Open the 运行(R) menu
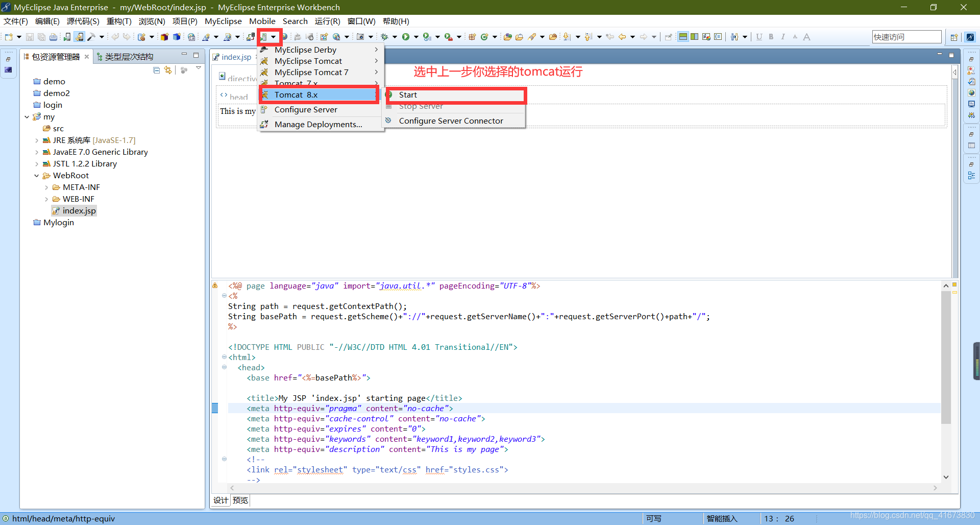 click(x=327, y=21)
